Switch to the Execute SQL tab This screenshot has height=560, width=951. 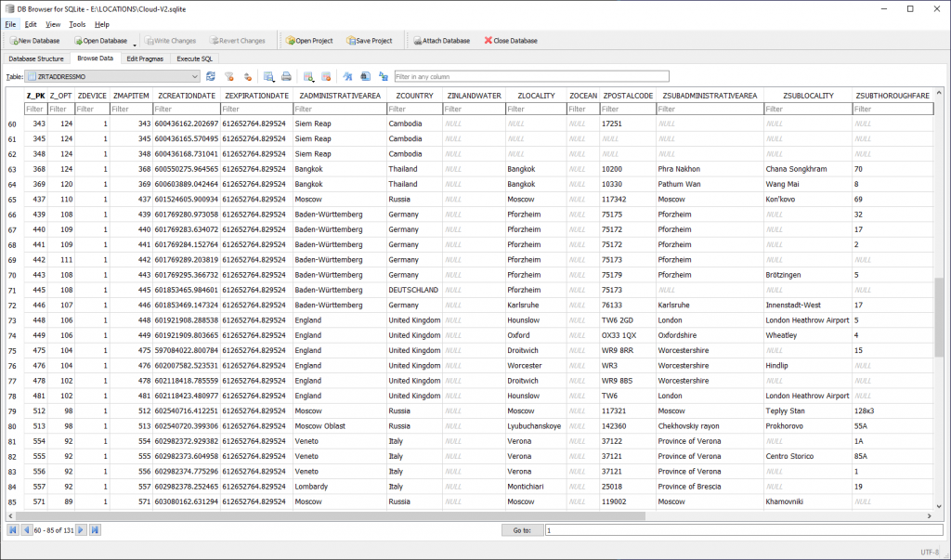[x=193, y=58]
